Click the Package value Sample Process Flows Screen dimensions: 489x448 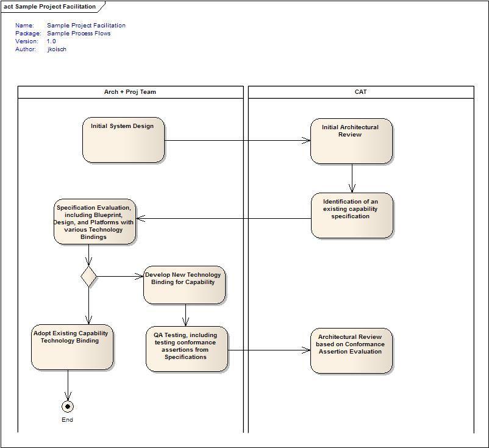tap(79, 34)
